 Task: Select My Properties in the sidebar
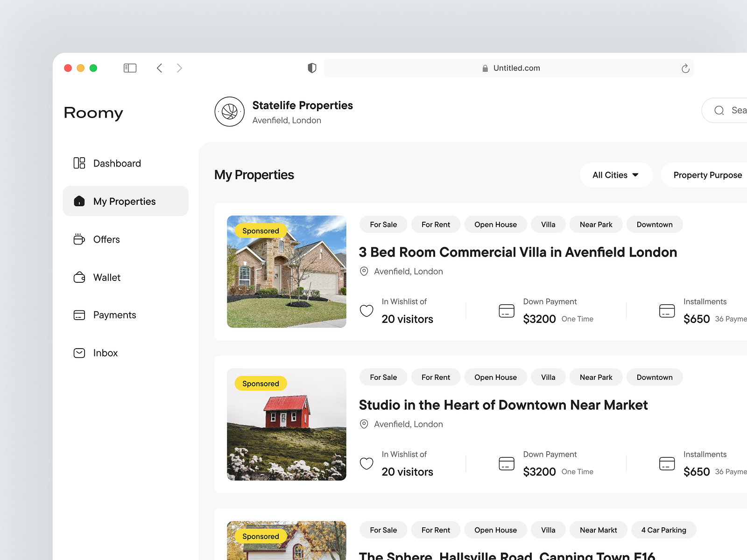pos(124,201)
